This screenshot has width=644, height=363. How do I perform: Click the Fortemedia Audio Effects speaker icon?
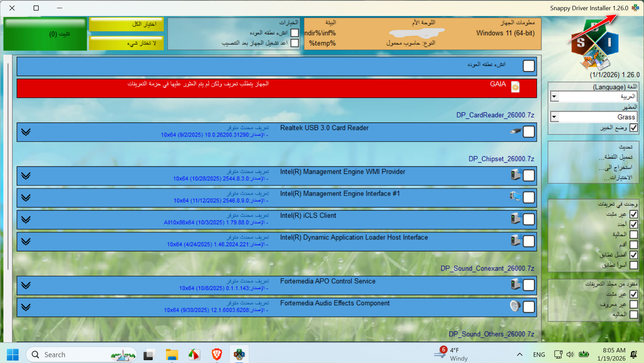coord(515,306)
